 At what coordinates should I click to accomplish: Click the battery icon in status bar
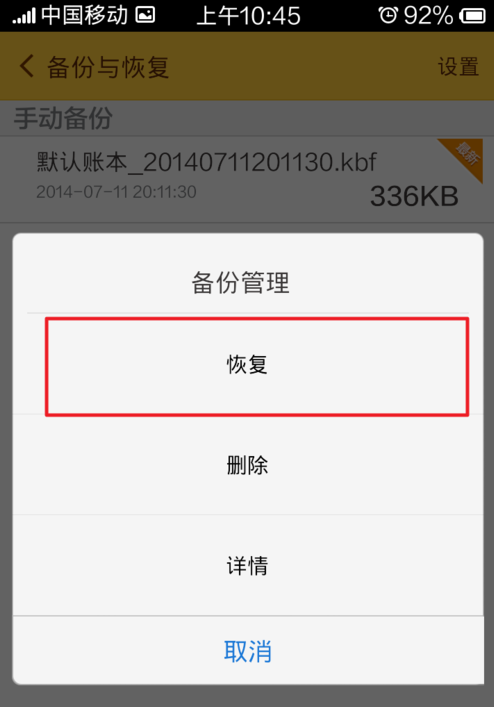point(472,16)
